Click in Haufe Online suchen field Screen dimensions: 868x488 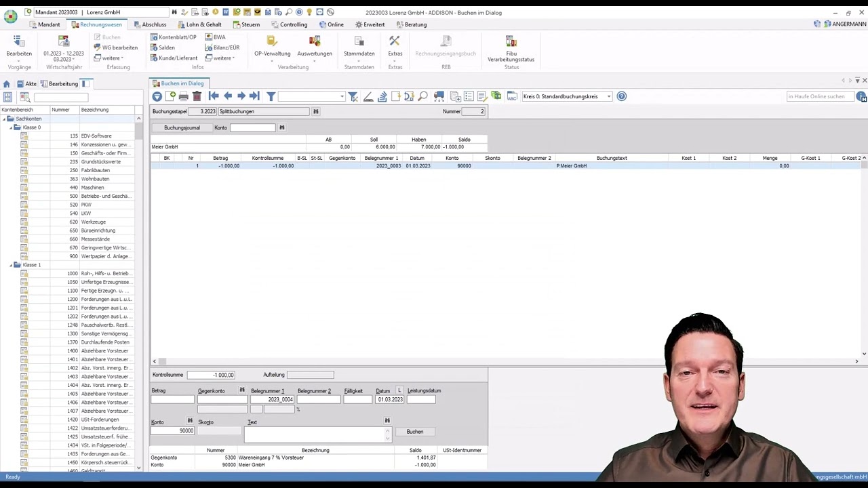point(820,96)
